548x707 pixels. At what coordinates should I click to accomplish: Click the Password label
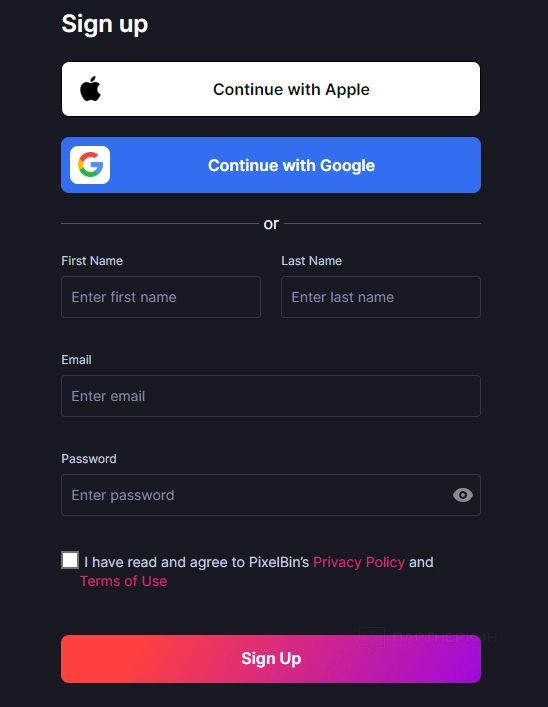pyautogui.click(x=89, y=459)
